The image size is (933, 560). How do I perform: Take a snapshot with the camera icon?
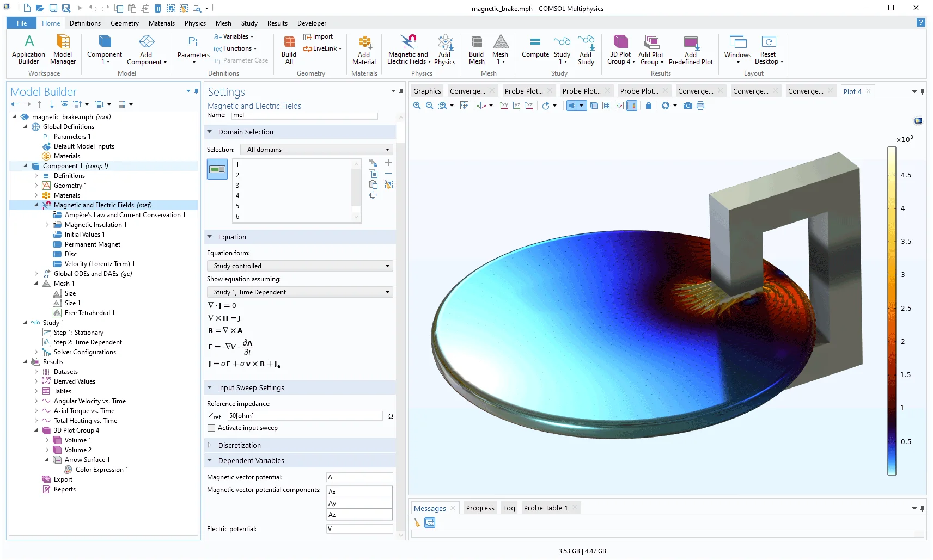click(688, 106)
